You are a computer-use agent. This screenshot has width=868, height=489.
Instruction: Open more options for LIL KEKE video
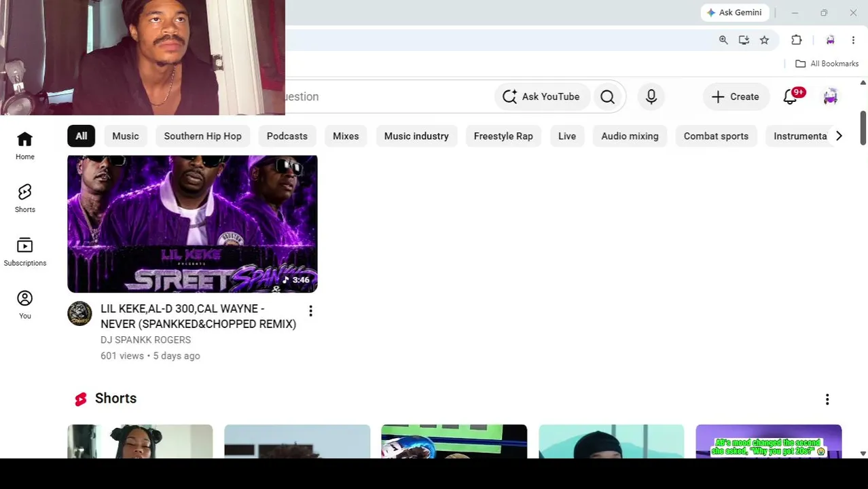pos(310,311)
